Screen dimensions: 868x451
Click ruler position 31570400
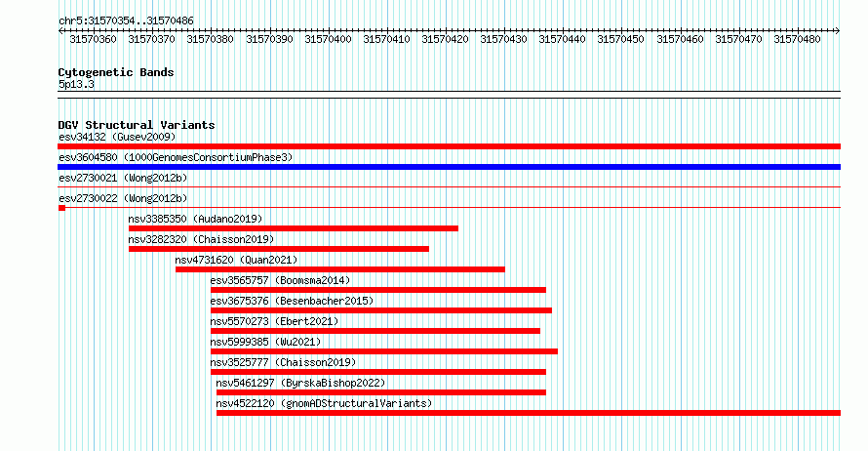[329, 39]
